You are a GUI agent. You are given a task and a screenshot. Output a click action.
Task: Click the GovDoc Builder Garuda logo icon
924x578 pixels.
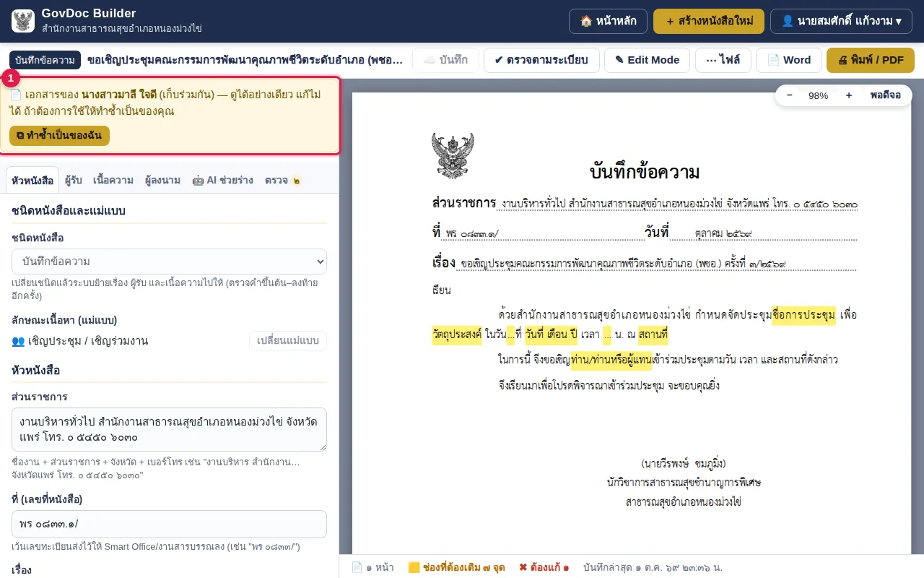point(23,21)
